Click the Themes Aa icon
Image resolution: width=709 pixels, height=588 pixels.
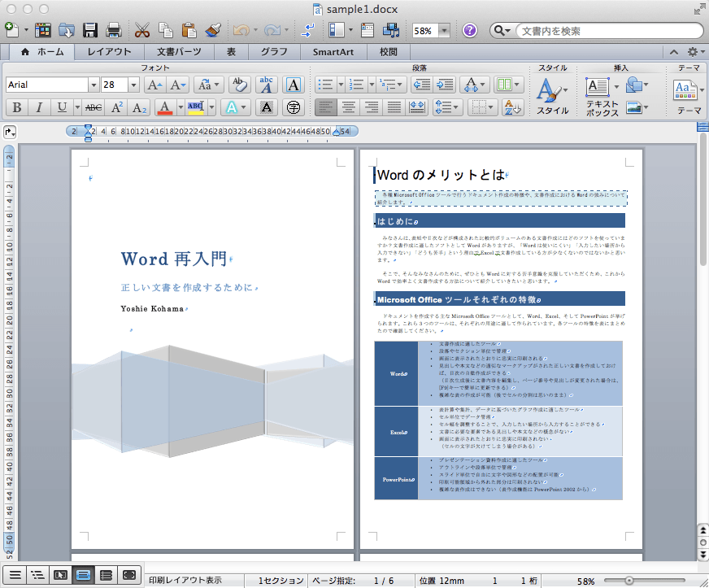coord(685,90)
